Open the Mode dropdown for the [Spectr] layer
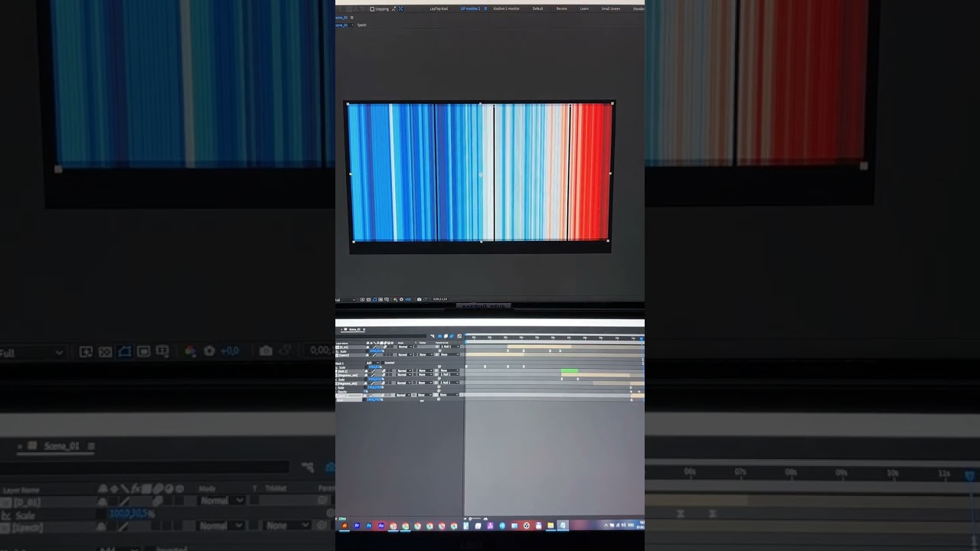The width and height of the screenshot is (980, 551). 405,355
